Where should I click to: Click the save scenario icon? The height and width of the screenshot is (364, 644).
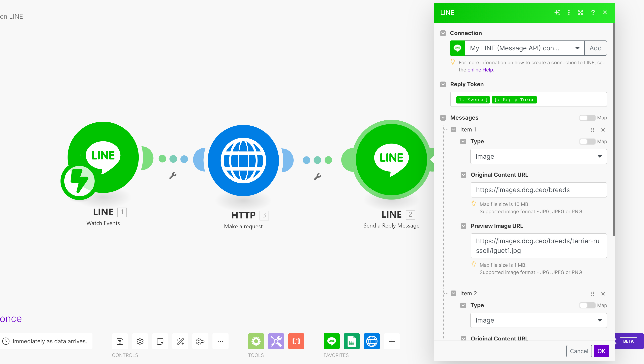pyautogui.click(x=120, y=341)
